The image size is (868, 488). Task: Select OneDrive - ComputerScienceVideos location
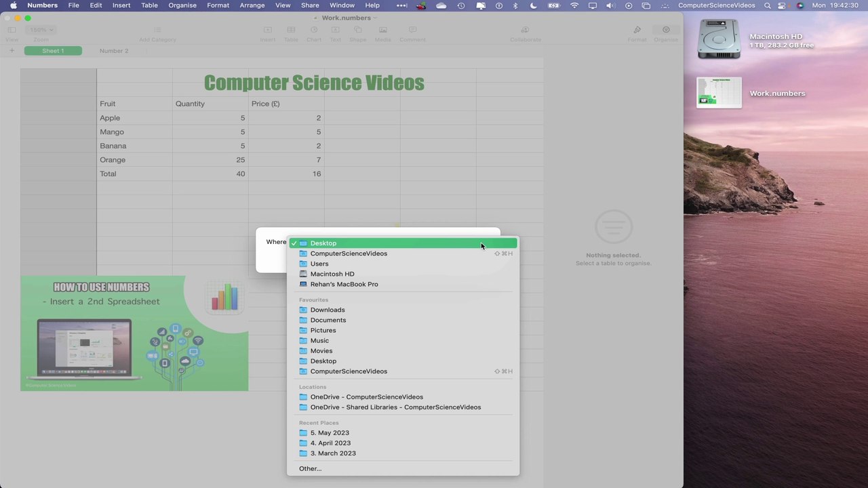tap(403, 397)
